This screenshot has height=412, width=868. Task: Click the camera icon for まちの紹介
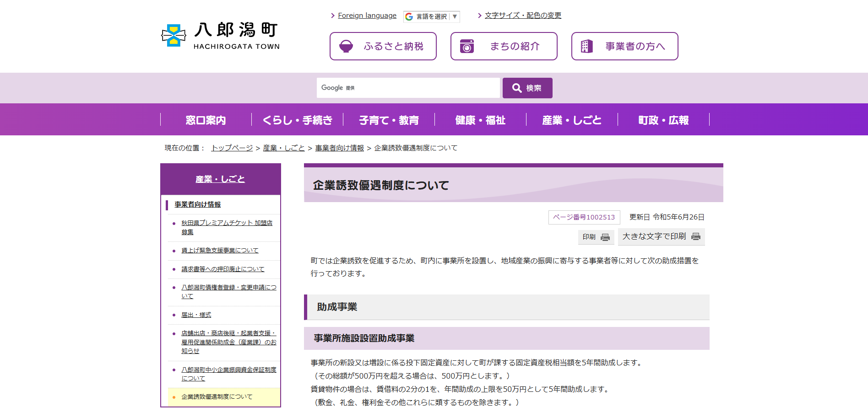(467, 46)
